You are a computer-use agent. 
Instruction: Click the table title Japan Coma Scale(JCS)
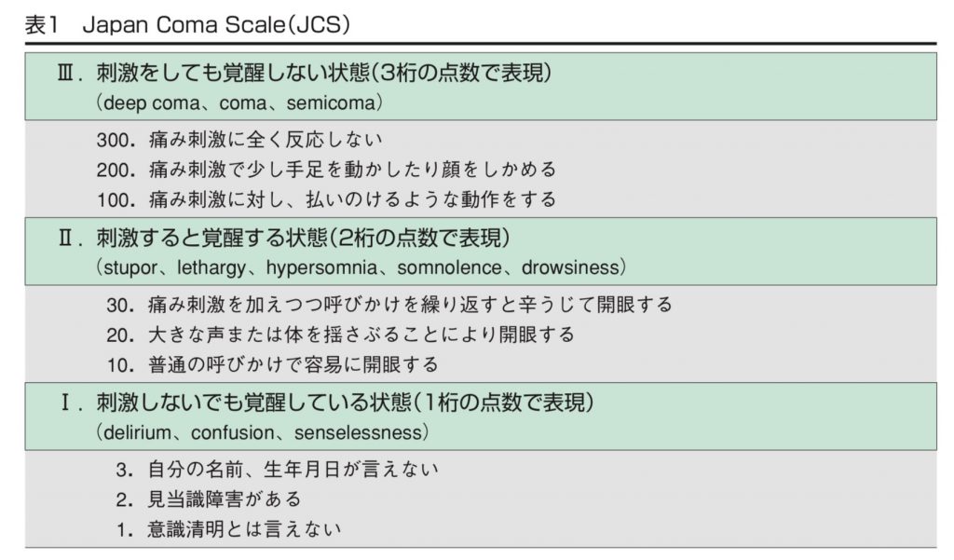coord(216,24)
